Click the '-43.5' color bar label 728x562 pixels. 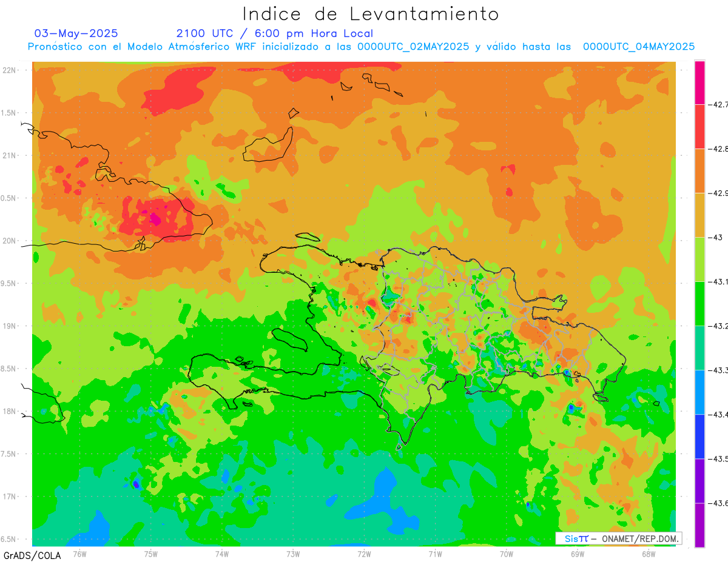click(720, 459)
